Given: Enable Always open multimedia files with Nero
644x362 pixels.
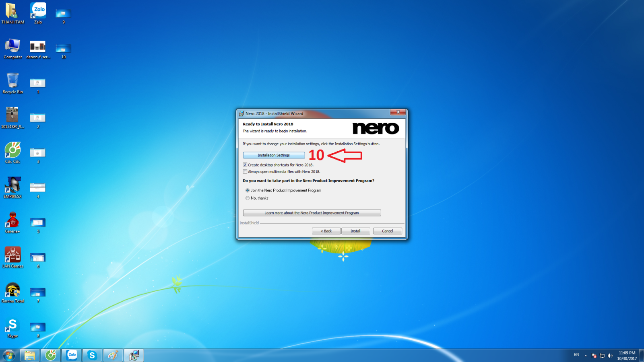Looking at the screenshot, I should click(x=245, y=172).
